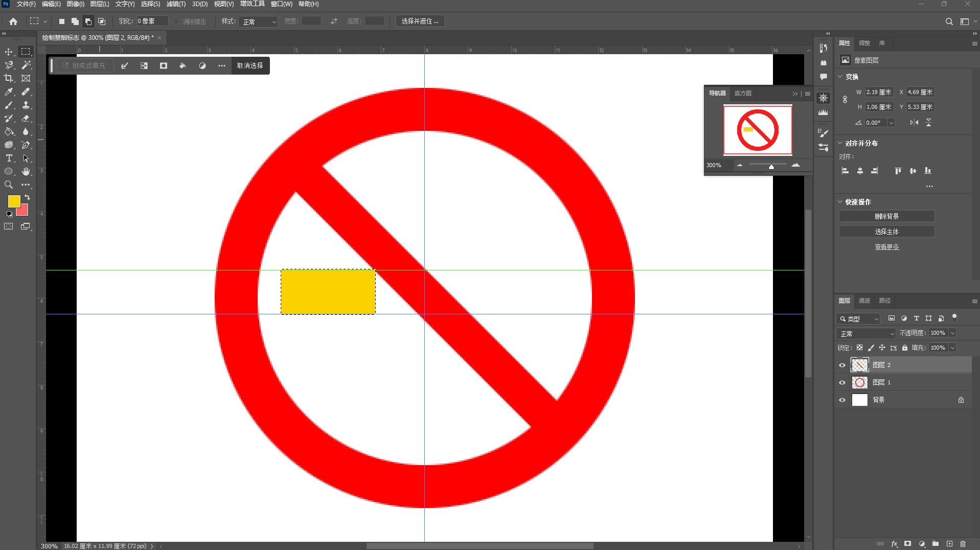The height and width of the screenshot is (550, 980).
Task: Hide 图层 2 layer visibility
Action: pyautogui.click(x=842, y=365)
